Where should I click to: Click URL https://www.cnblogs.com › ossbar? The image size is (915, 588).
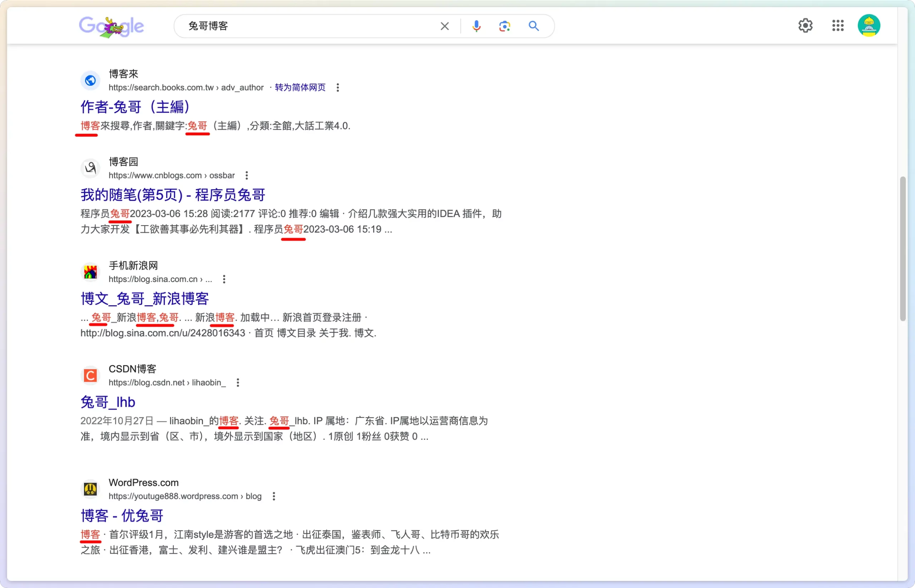[x=172, y=176]
